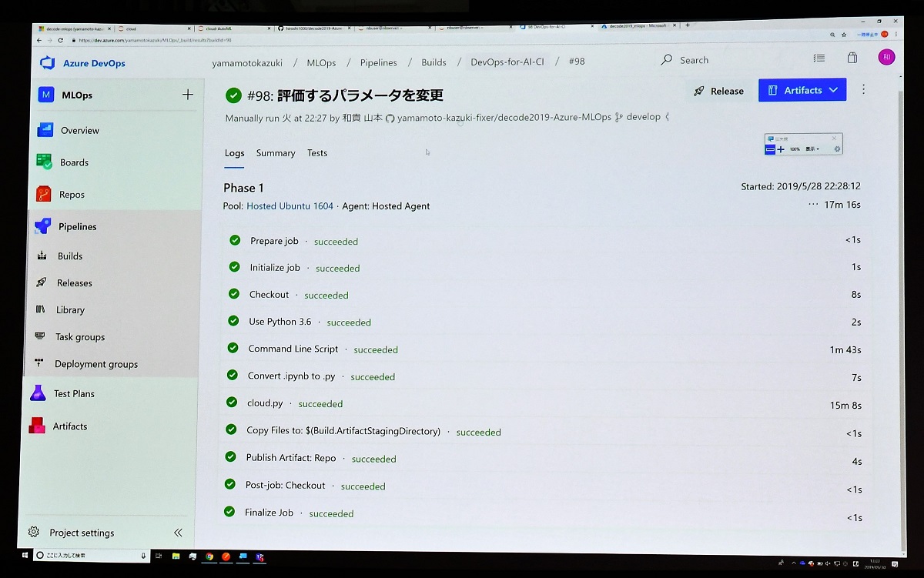
Task: Go to MLOps breadcrumb
Action: [x=321, y=62]
